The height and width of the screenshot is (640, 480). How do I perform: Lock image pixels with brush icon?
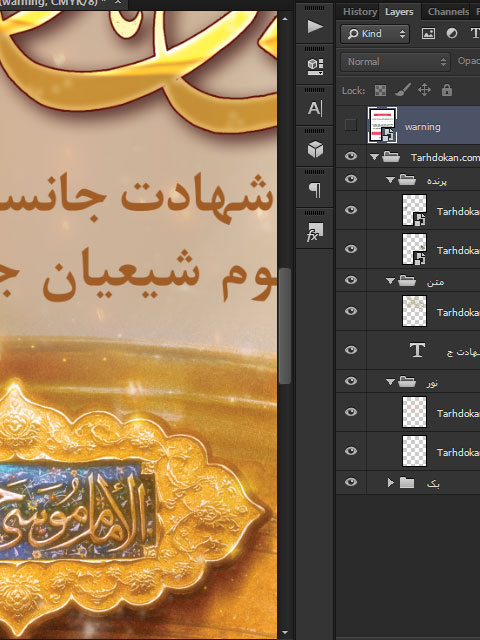click(402, 90)
